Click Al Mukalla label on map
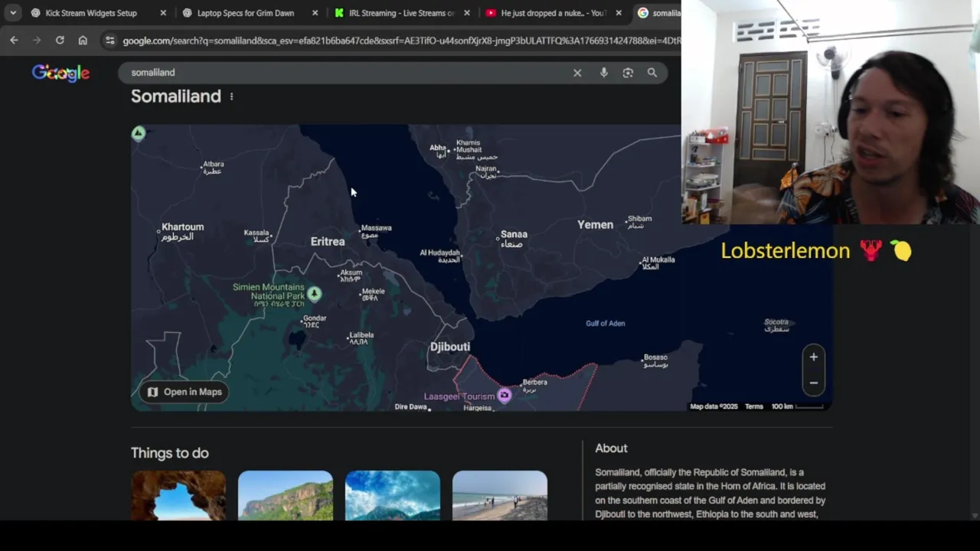This screenshot has width=980, height=551. [x=658, y=262]
